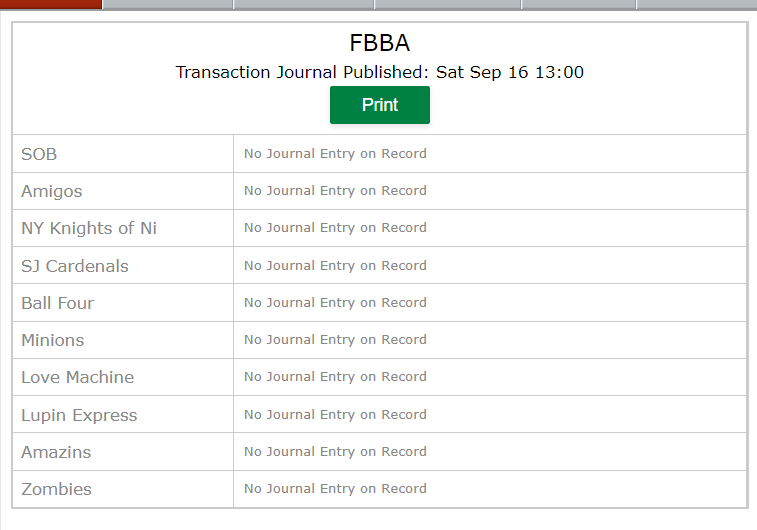Click the FBBA league heading

pos(379,43)
